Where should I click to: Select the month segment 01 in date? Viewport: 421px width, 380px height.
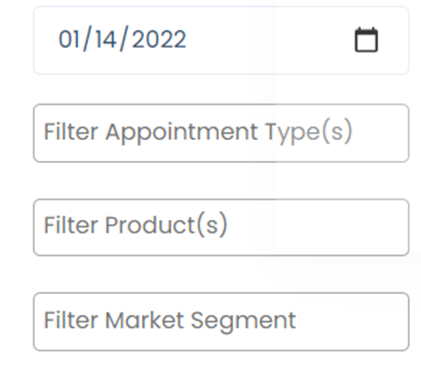pos(69,39)
